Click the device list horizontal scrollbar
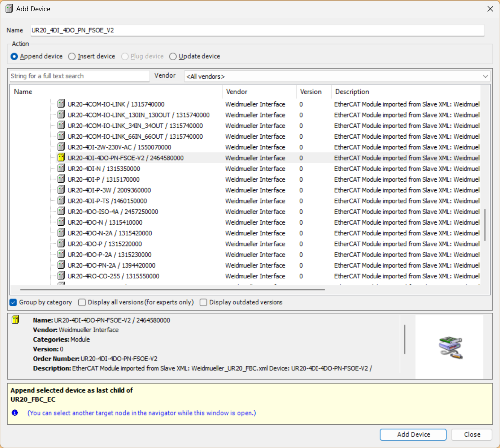This screenshot has width=500, height=448. (x=172, y=290)
